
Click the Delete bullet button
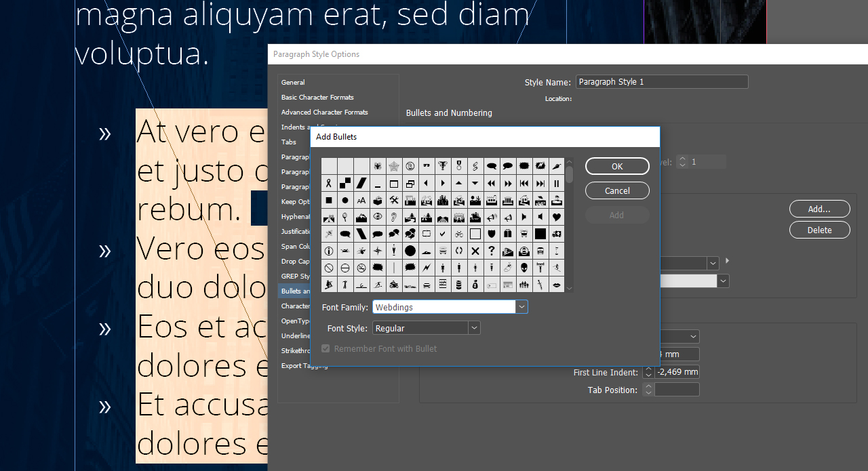pos(819,230)
